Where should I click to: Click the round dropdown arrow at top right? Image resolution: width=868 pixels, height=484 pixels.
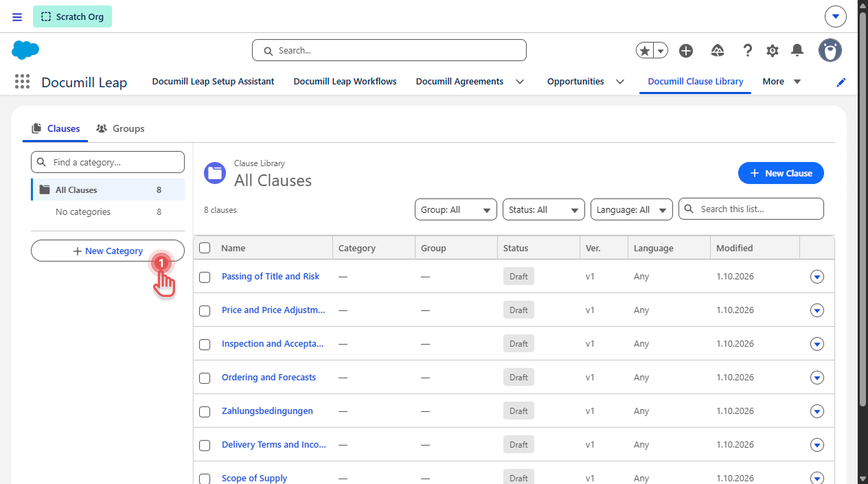tap(835, 16)
